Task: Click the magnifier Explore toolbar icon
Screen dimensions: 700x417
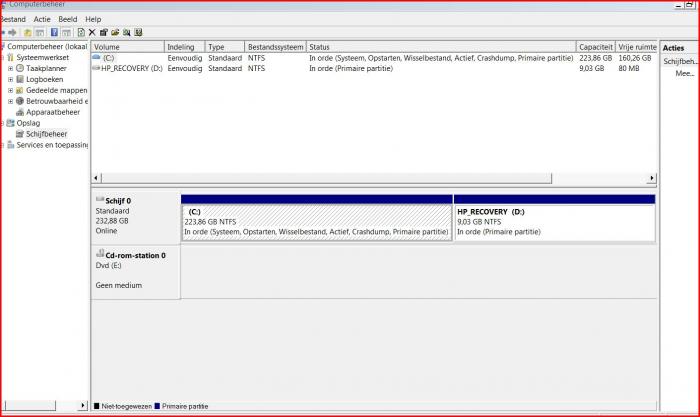Action: 127,32
